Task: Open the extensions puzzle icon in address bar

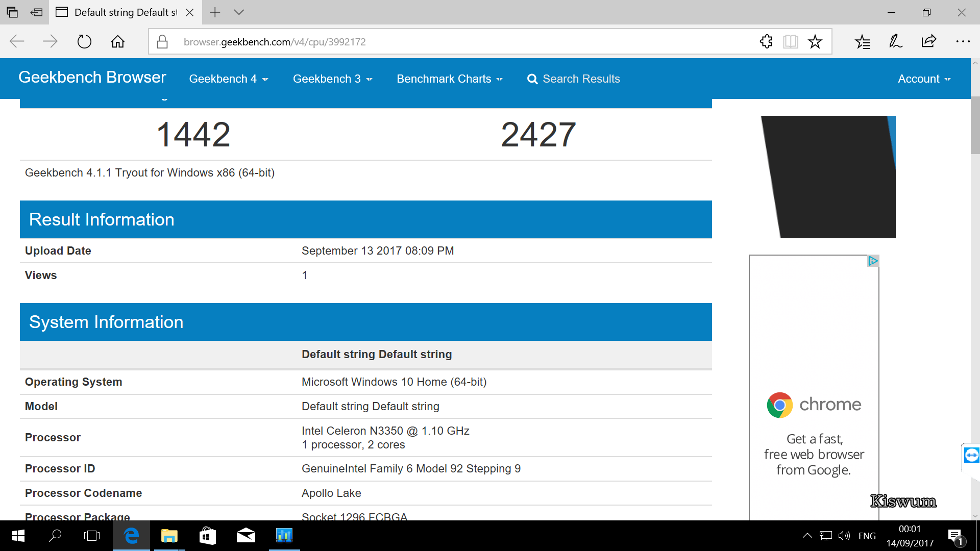Action: point(766,41)
